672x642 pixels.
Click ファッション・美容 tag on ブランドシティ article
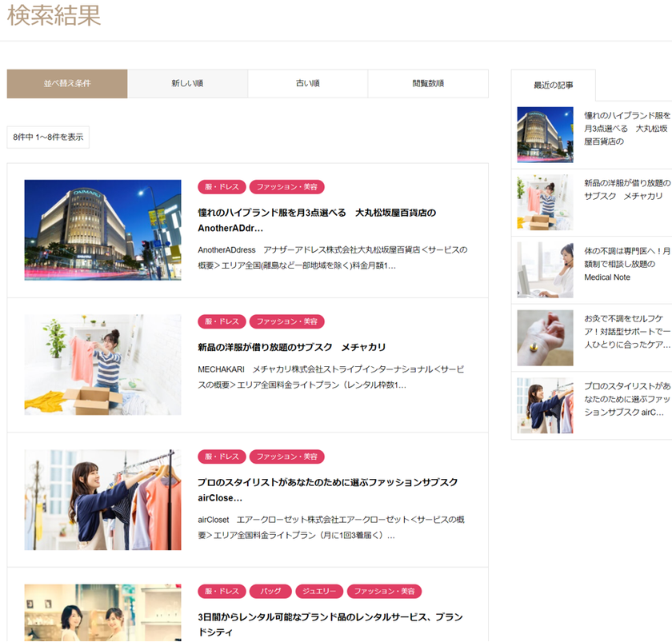tap(384, 592)
